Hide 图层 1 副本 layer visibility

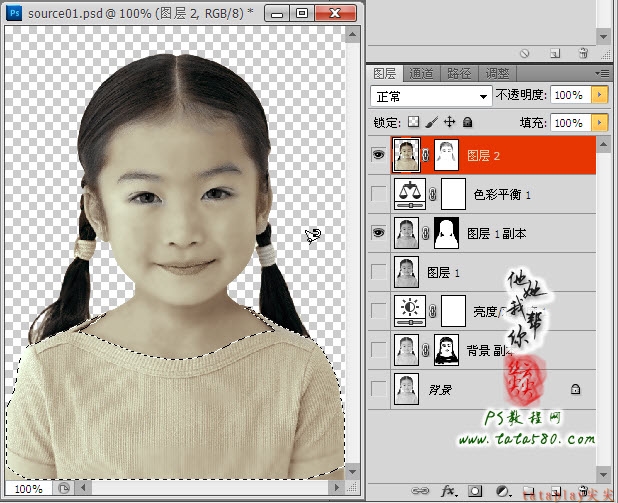point(378,233)
